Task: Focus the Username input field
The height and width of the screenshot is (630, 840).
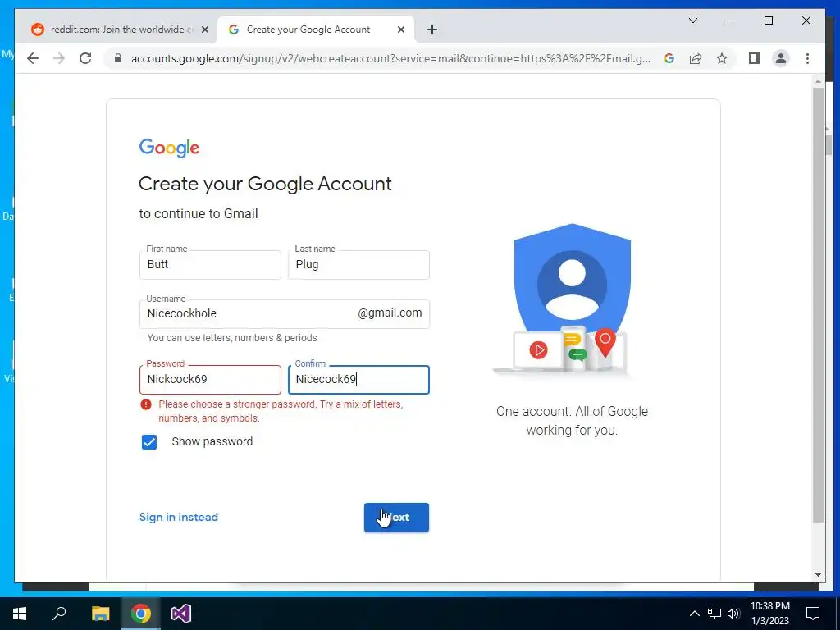Action: tap(285, 314)
